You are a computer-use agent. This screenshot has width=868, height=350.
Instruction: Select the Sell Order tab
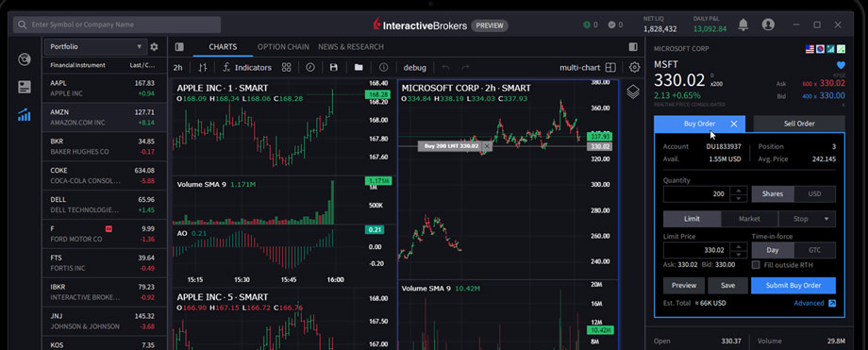coord(799,124)
